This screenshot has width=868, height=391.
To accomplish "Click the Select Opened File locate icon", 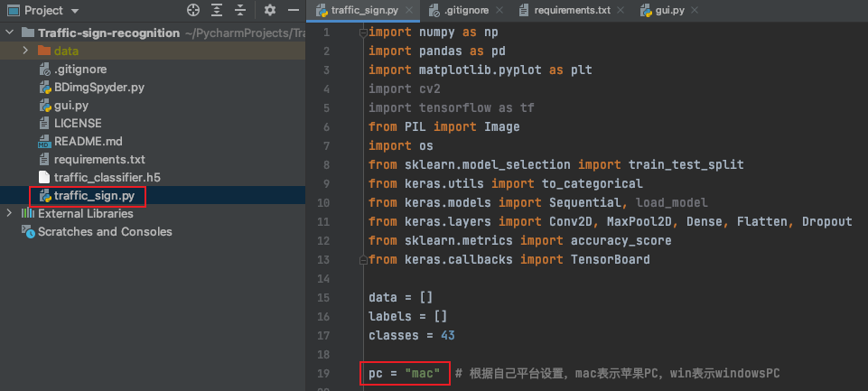I will (192, 11).
